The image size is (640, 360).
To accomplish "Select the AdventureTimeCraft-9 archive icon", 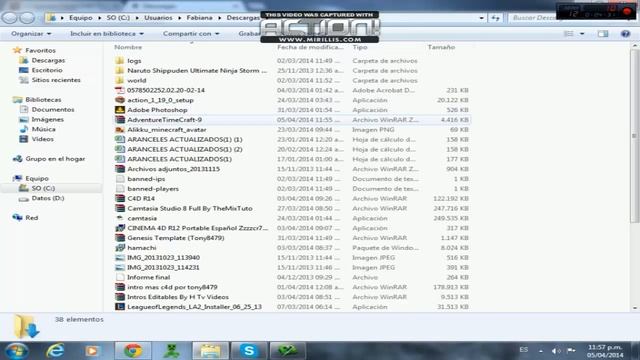I will point(120,120).
